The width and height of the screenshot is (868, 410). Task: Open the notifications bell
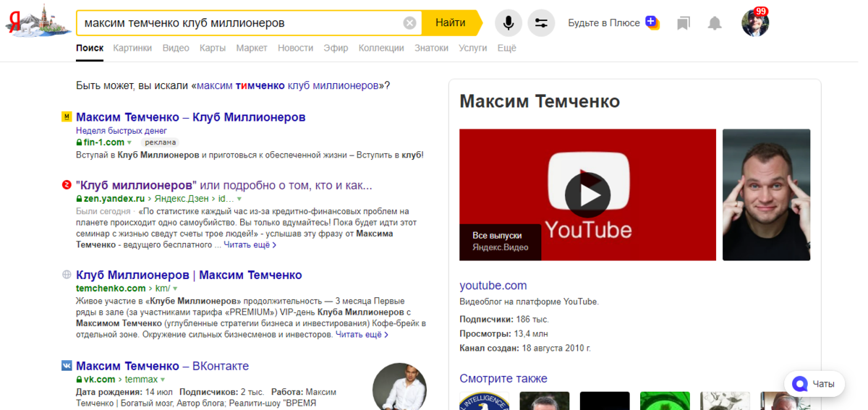715,23
